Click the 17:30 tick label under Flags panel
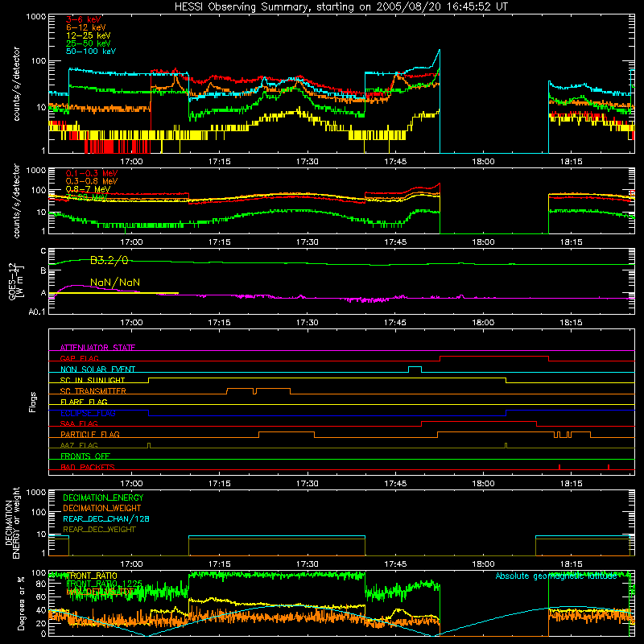 [x=308, y=484]
